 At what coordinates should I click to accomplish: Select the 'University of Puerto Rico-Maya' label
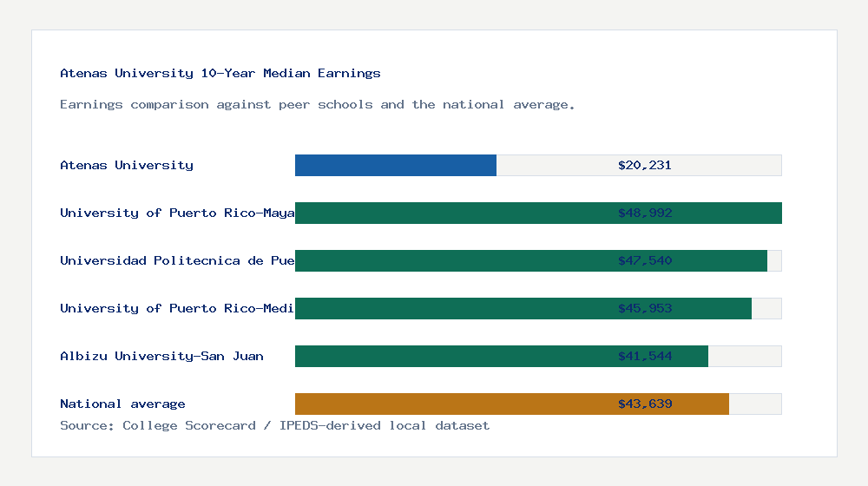177,213
